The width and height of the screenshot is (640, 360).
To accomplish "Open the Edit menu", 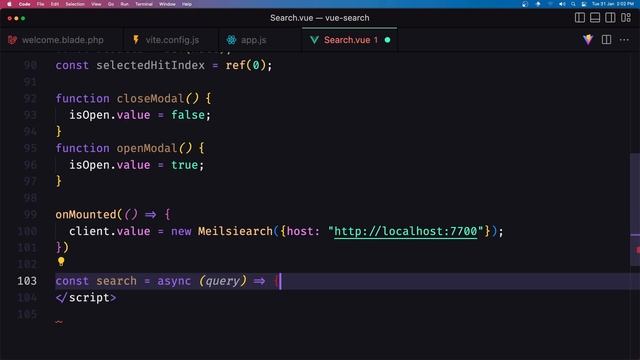I will pos(55,4).
